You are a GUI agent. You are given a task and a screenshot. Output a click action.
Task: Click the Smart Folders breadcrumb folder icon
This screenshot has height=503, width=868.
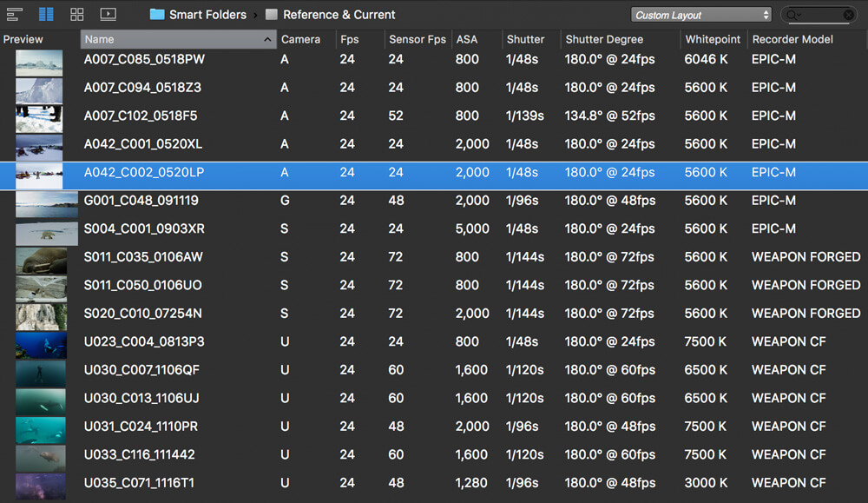(157, 15)
